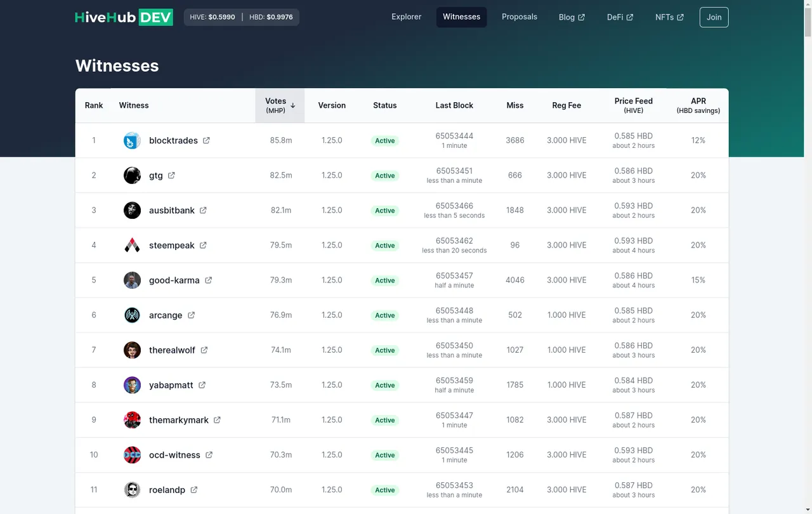Select the Witnesses nav tab
This screenshot has height=514, width=812.
click(x=461, y=17)
